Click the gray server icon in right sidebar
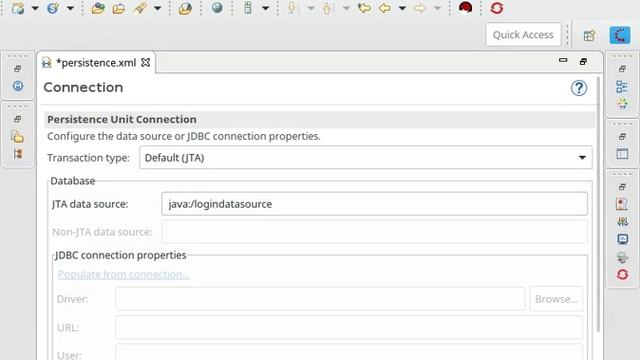This screenshot has height=360, width=640. tap(622, 257)
